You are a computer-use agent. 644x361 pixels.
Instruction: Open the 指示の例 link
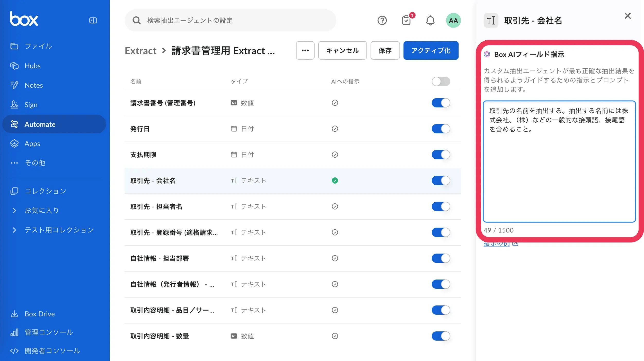click(496, 243)
